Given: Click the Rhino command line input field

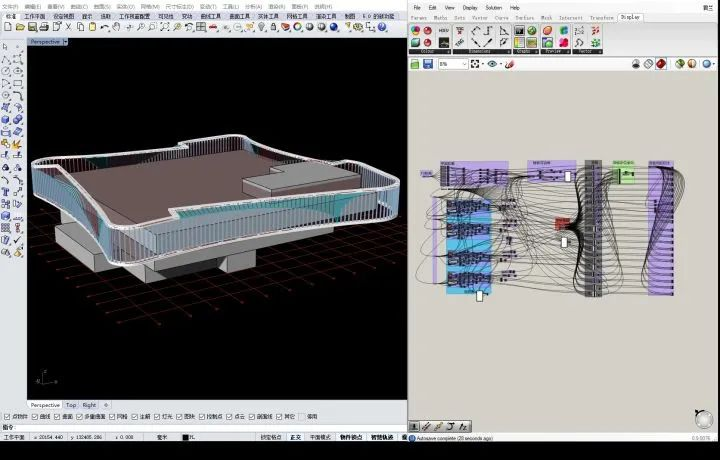Looking at the screenshot, I should (x=211, y=427).
